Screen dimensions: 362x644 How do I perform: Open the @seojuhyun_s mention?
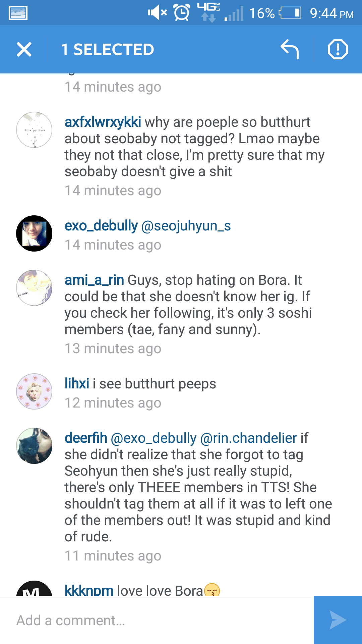pos(186,226)
